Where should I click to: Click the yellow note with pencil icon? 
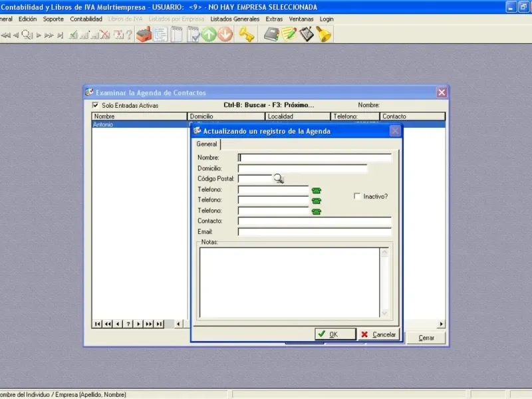[289, 35]
